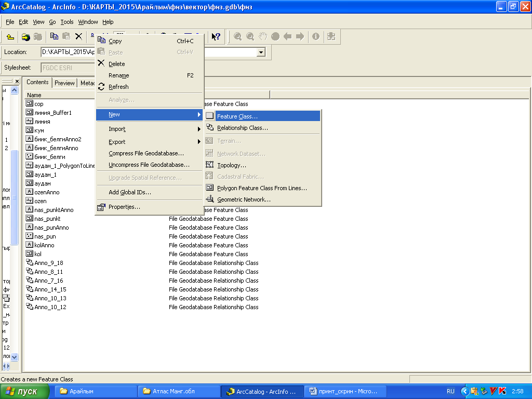
Task: Click the Connect To Folder icon
Action: click(x=25, y=37)
